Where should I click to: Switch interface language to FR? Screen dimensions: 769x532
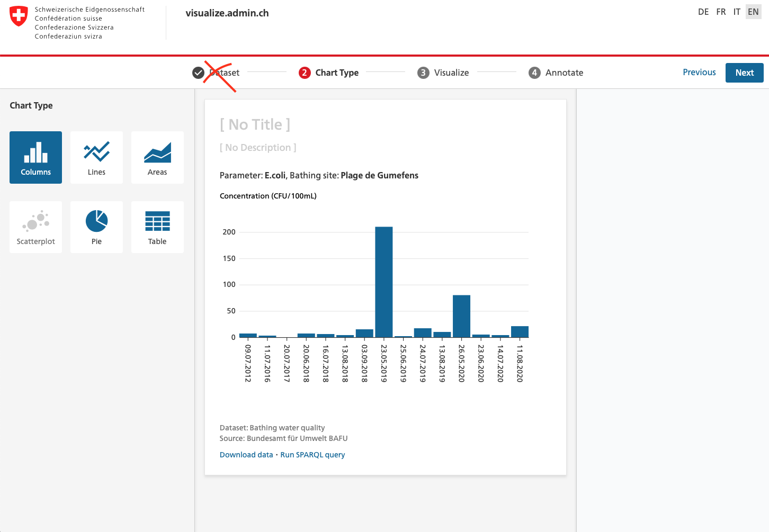(x=721, y=12)
